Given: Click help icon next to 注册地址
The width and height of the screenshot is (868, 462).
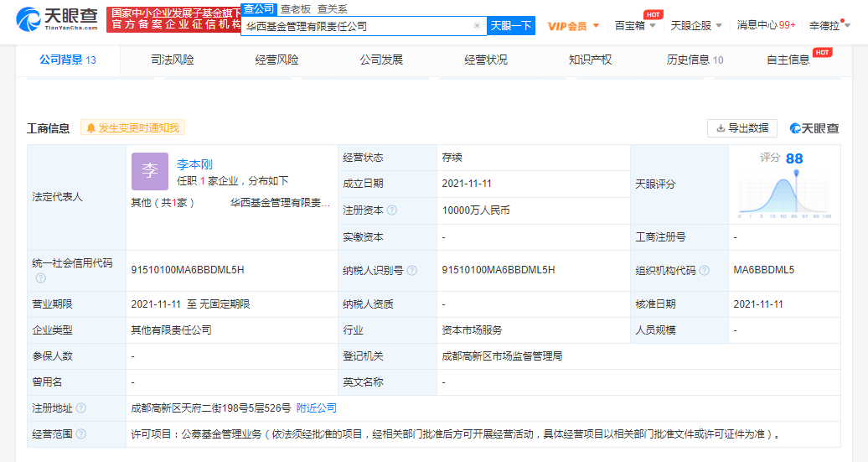Looking at the screenshot, I should pos(80,408).
